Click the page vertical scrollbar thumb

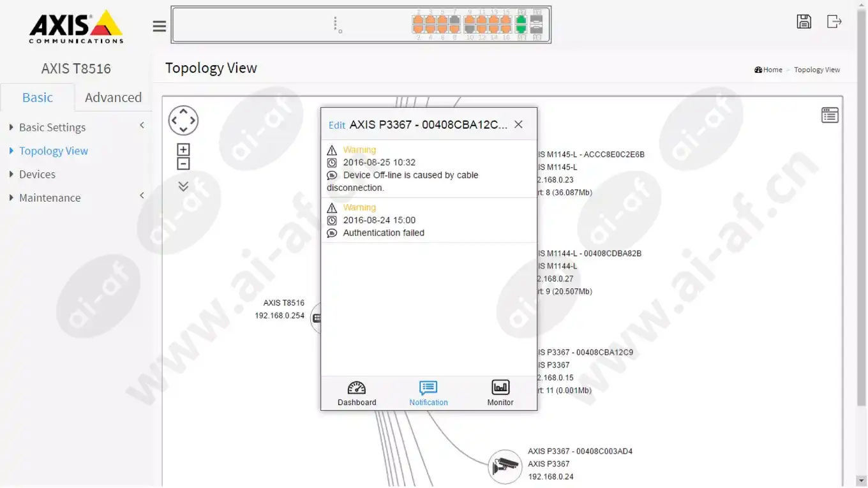click(x=862, y=207)
